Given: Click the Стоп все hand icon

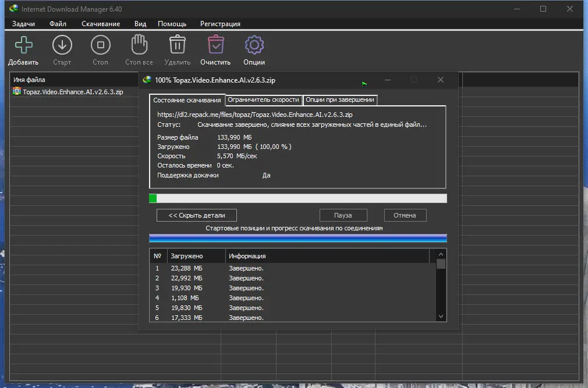Looking at the screenshot, I should click(139, 45).
